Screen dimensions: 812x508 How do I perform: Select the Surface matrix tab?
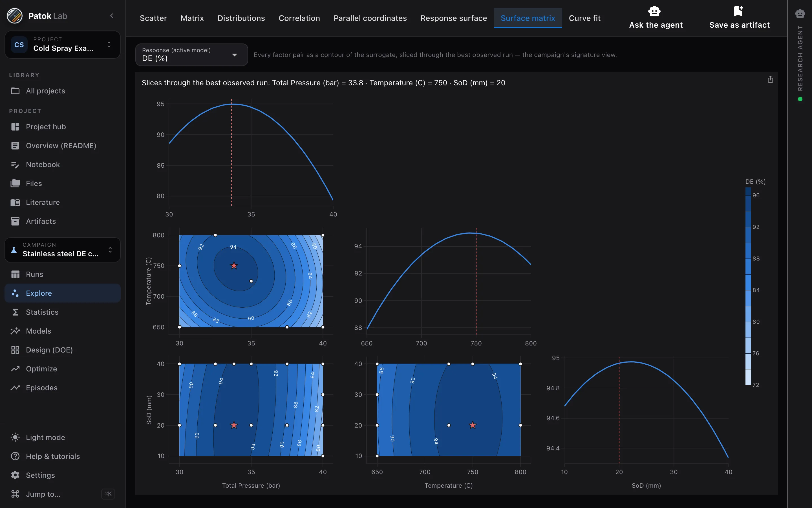pos(528,18)
